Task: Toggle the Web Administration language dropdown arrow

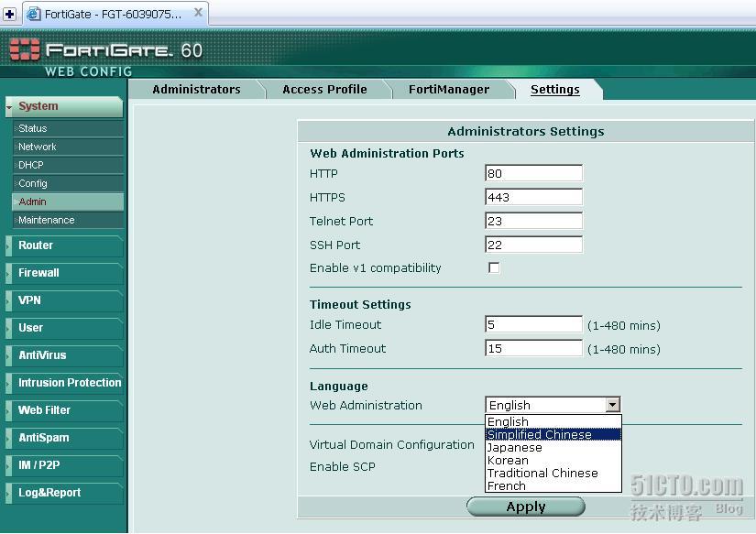Action: [612, 405]
